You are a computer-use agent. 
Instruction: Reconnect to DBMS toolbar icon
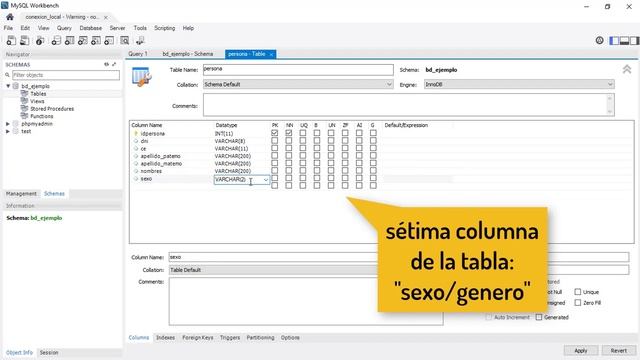pos(140,40)
